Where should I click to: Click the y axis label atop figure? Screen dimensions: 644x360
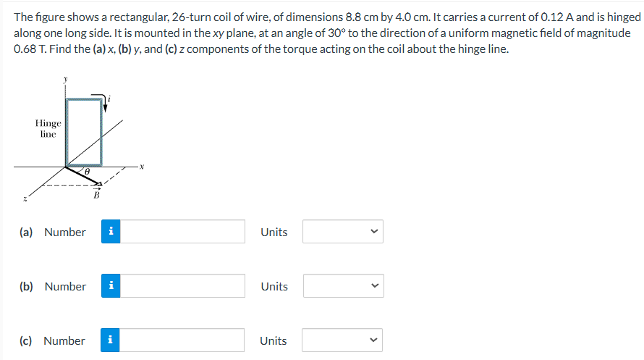[65, 79]
